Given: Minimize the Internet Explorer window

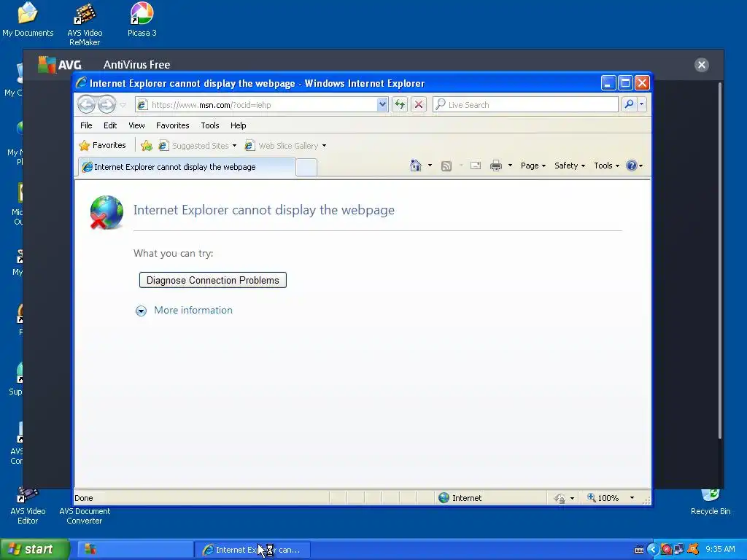Looking at the screenshot, I should pos(608,83).
